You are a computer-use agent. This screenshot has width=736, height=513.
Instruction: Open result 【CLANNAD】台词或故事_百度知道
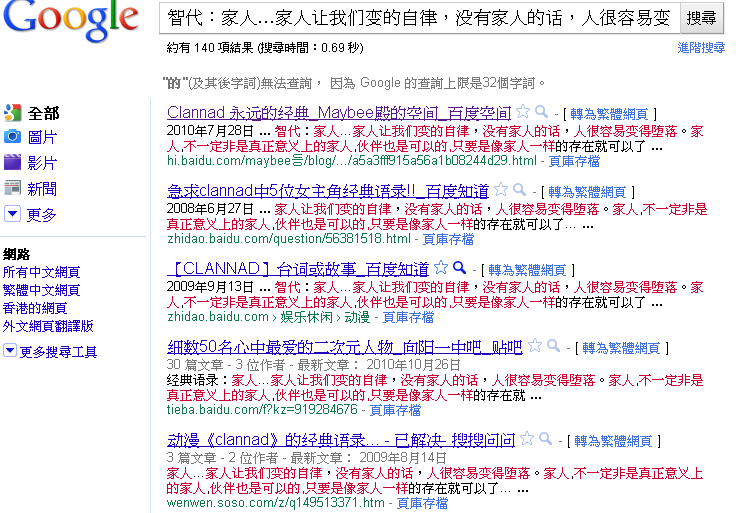[x=298, y=268]
